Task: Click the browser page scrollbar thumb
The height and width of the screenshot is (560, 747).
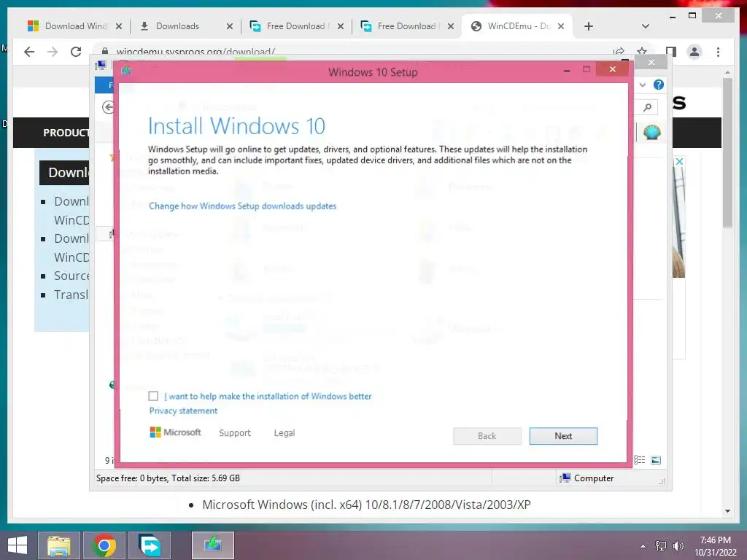Action: coord(727,152)
